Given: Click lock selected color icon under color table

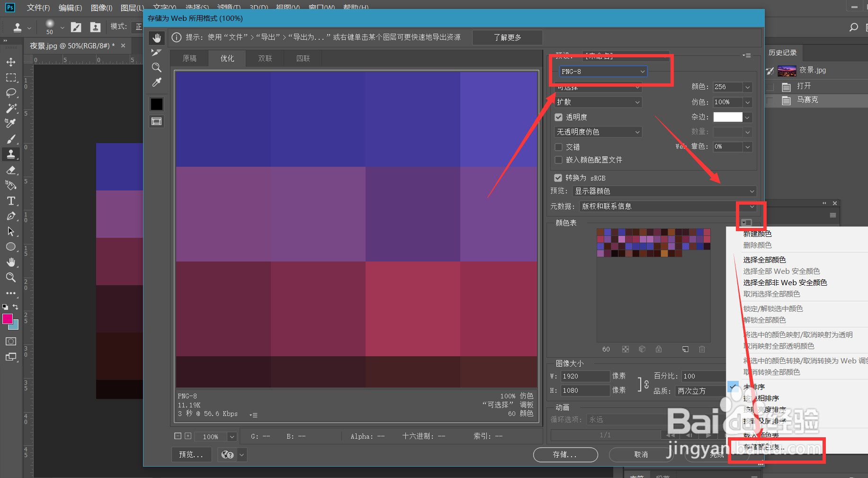Looking at the screenshot, I should click(659, 349).
